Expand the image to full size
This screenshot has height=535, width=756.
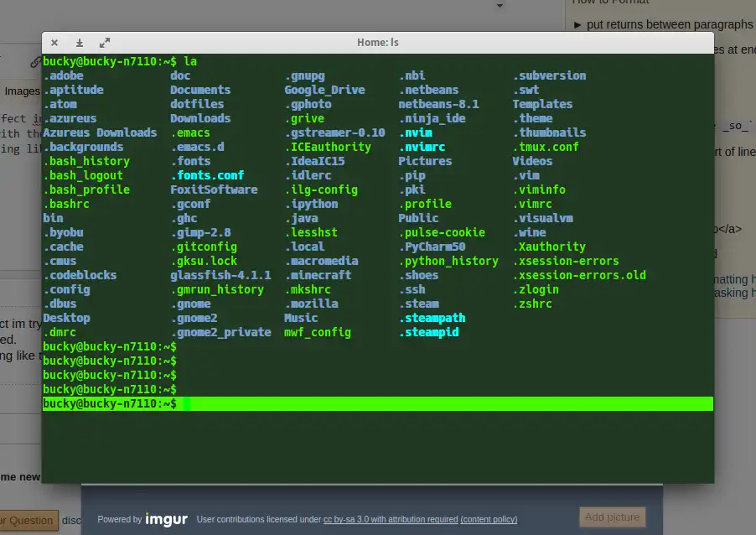pos(105,43)
